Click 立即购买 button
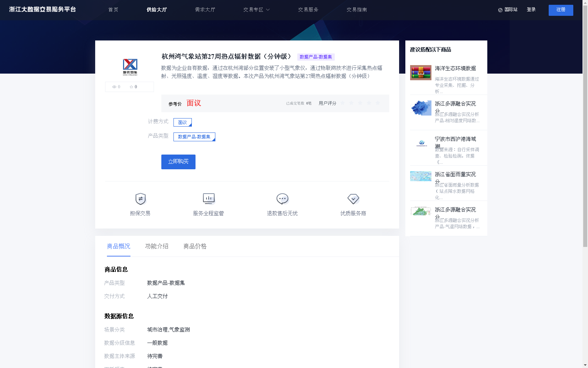The width and height of the screenshot is (588, 368). [x=178, y=162]
